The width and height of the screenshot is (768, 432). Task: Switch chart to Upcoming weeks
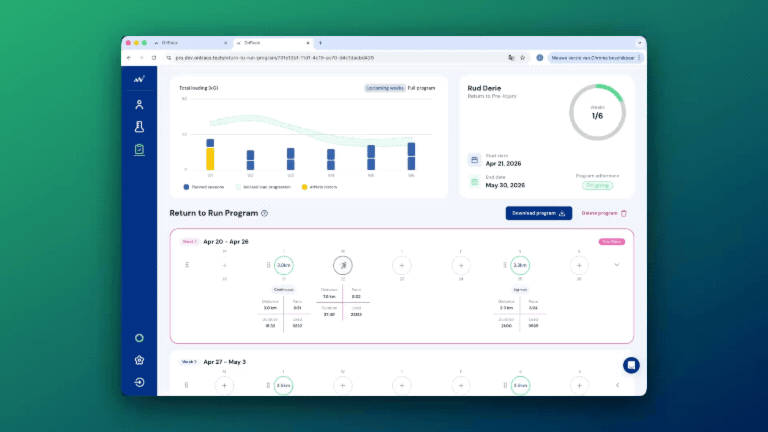[x=385, y=88]
